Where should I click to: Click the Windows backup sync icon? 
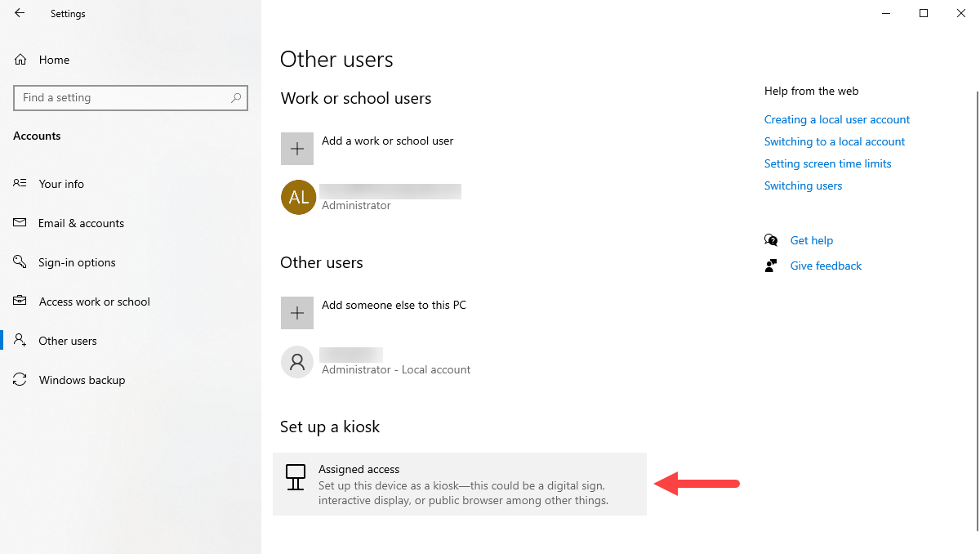point(20,380)
